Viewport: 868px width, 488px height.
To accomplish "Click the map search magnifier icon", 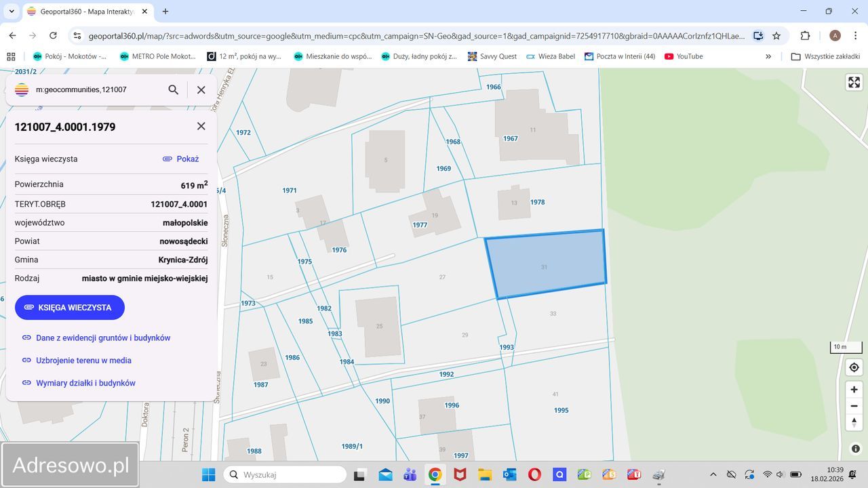I will [174, 89].
